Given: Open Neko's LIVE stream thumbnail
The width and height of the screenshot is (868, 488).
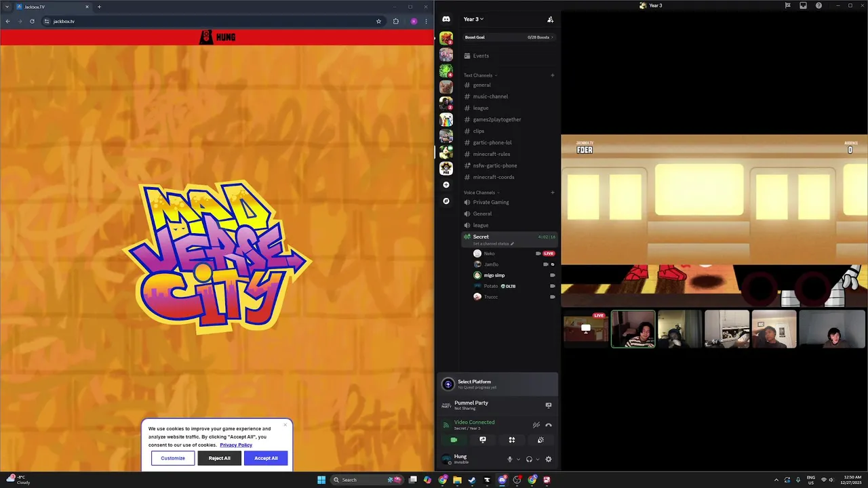Looking at the screenshot, I should [x=586, y=329].
